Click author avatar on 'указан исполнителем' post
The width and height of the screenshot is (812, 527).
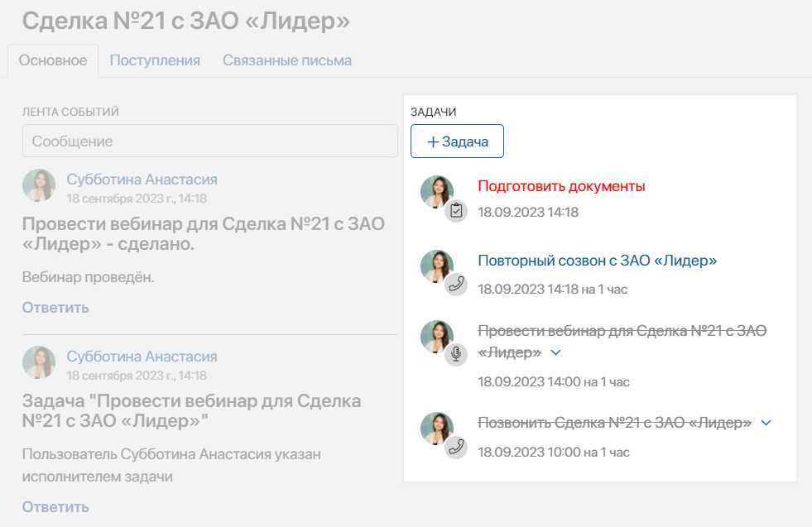pyautogui.click(x=39, y=362)
